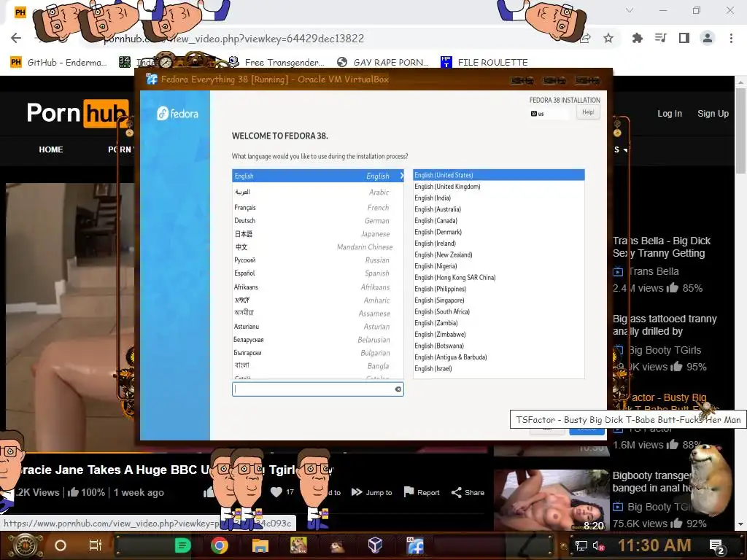Click the Jump to control below video

[x=371, y=492]
